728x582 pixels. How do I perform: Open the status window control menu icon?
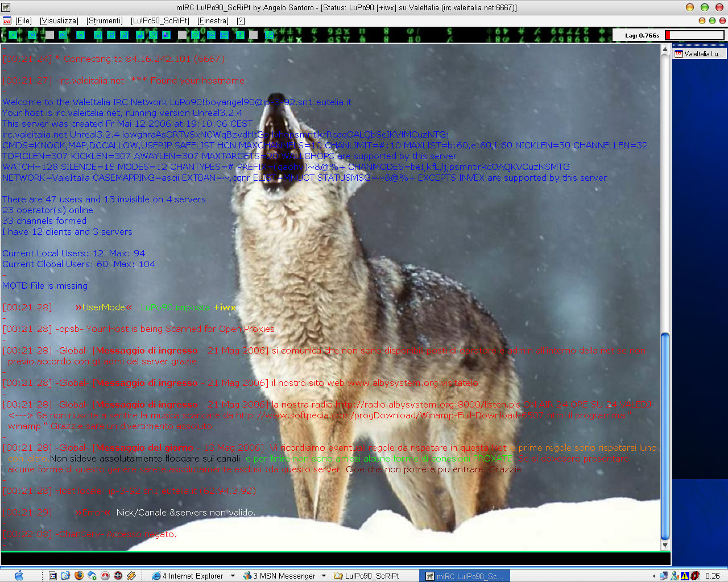(x=7, y=20)
